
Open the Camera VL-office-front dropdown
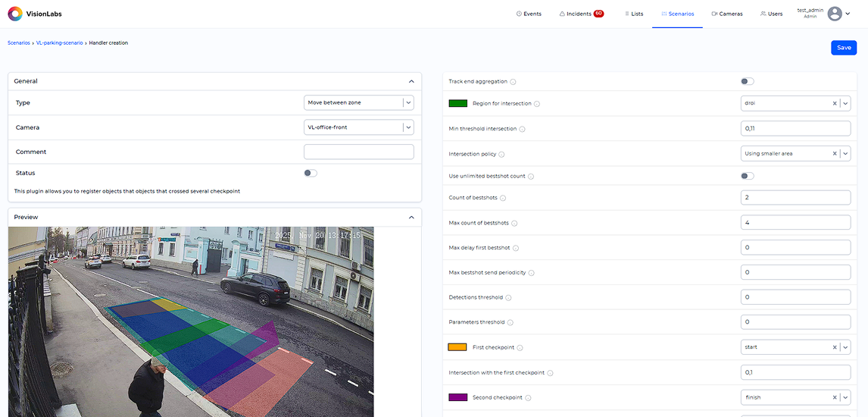click(358, 127)
